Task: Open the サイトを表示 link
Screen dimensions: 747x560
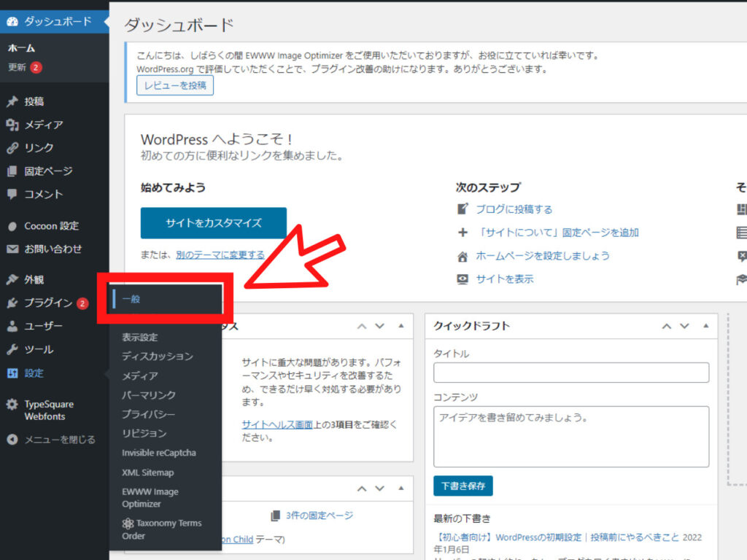Action: pos(505,279)
